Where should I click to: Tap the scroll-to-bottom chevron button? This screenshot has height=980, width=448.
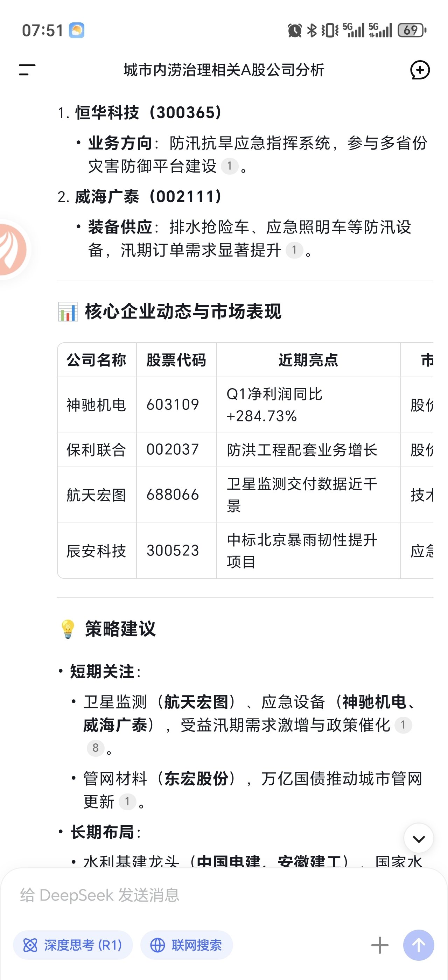point(419,839)
